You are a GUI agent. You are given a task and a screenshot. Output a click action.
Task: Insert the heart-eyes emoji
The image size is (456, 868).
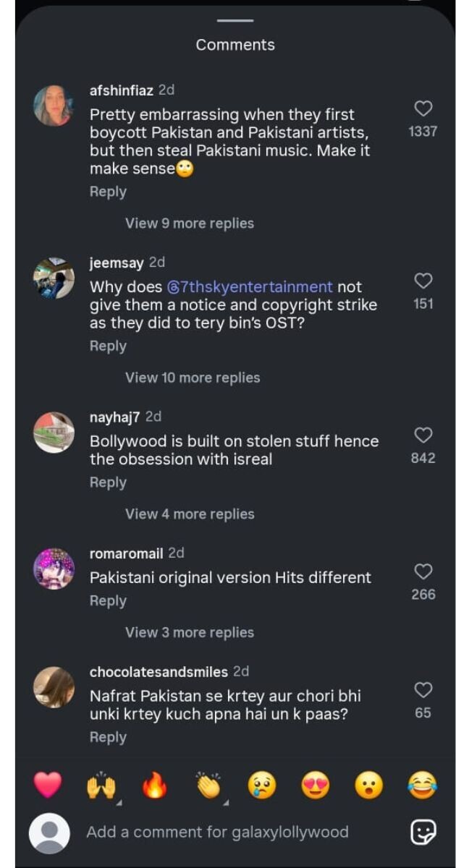(x=315, y=785)
